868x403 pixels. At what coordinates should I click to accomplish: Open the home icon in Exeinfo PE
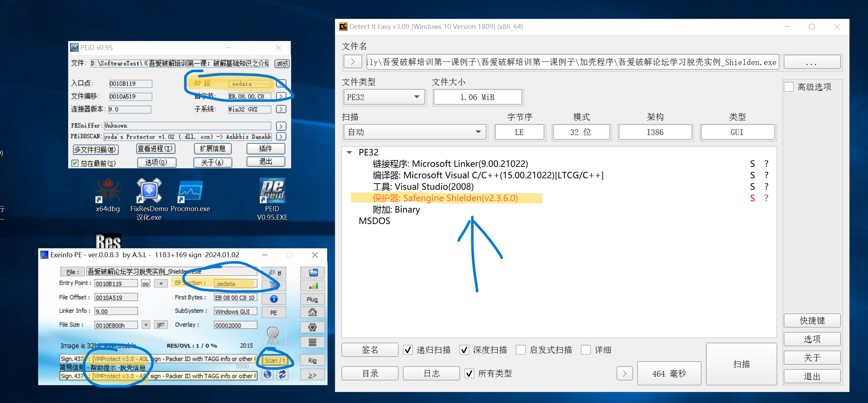[x=313, y=313]
